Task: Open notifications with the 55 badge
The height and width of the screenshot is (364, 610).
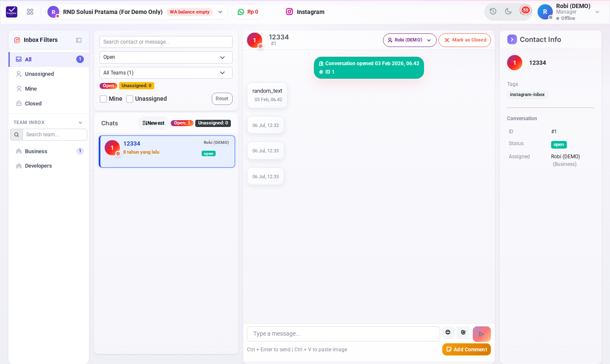Action: click(525, 11)
